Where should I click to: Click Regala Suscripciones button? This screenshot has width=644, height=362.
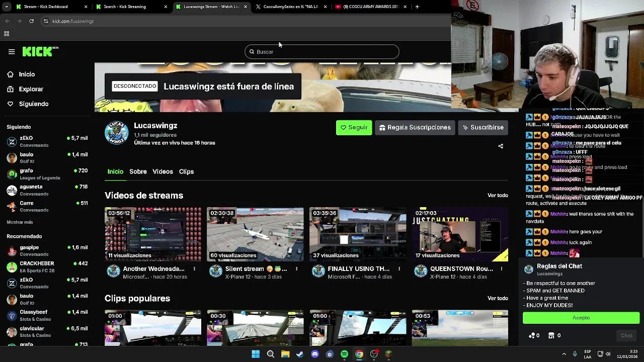click(415, 128)
